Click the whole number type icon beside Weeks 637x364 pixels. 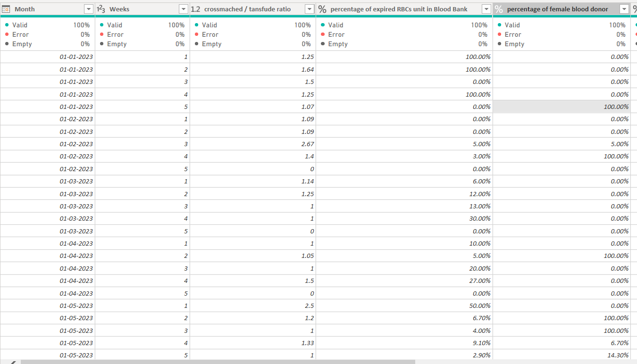(101, 9)
